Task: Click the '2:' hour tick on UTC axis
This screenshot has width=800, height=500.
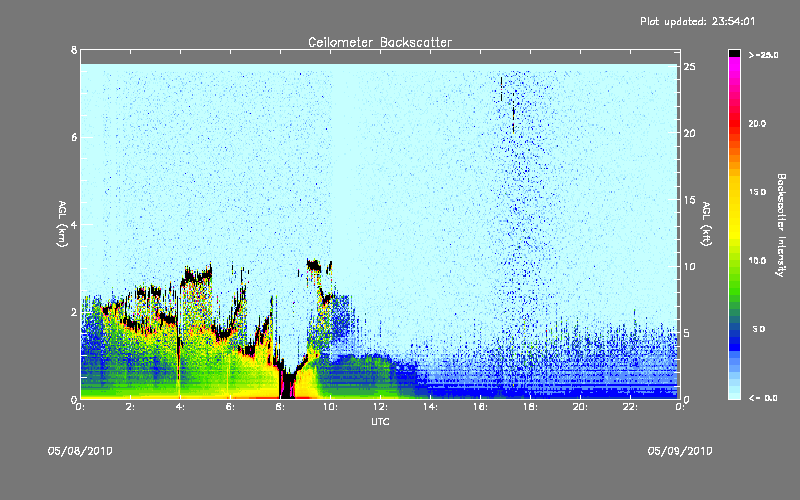Action: click(x=131, y=407)
